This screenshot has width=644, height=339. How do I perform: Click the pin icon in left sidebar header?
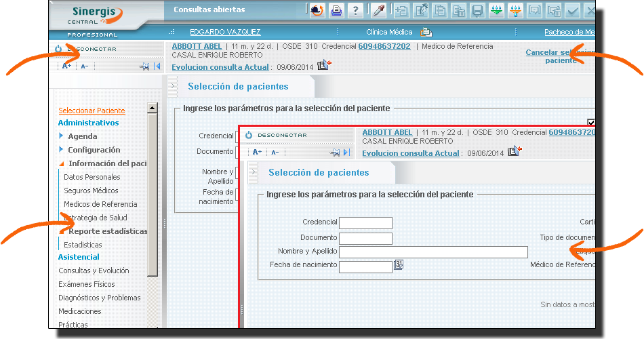click(144, 66)
